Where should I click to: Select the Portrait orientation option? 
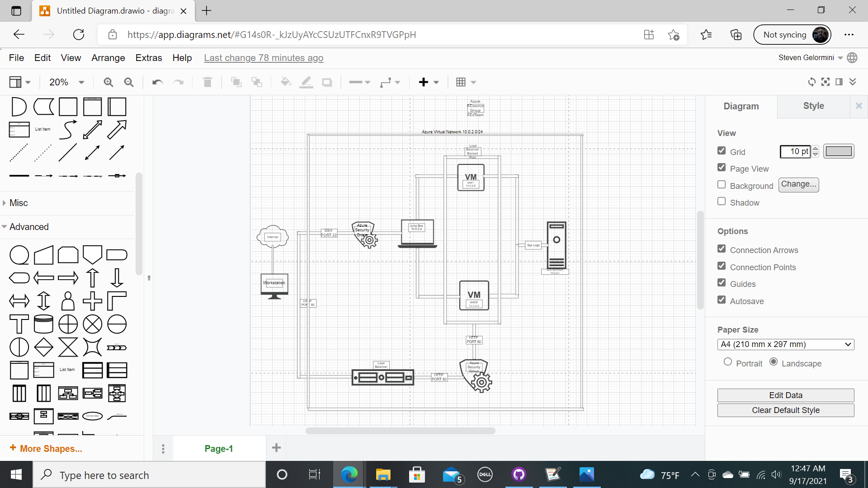[727, 362]
